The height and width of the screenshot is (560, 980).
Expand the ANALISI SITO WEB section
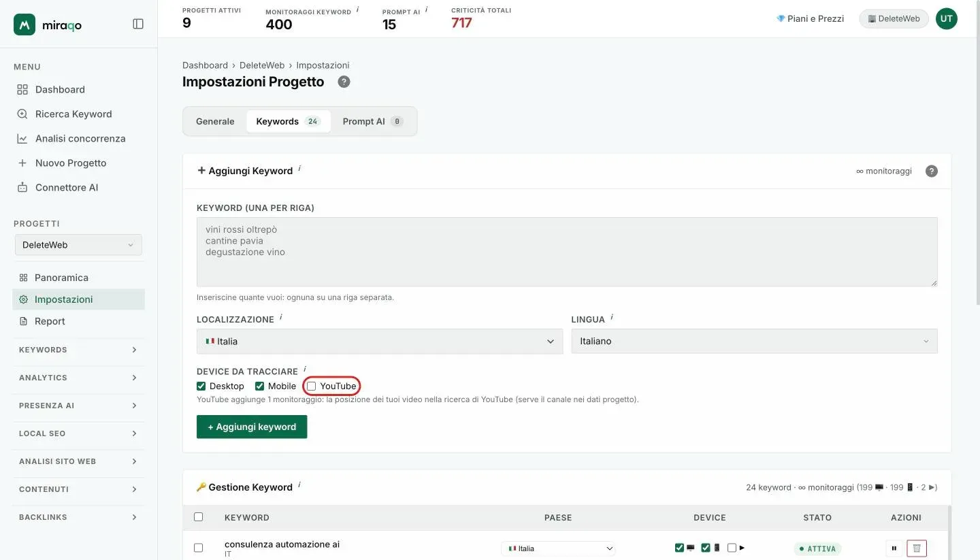click(x=78, y=461)
